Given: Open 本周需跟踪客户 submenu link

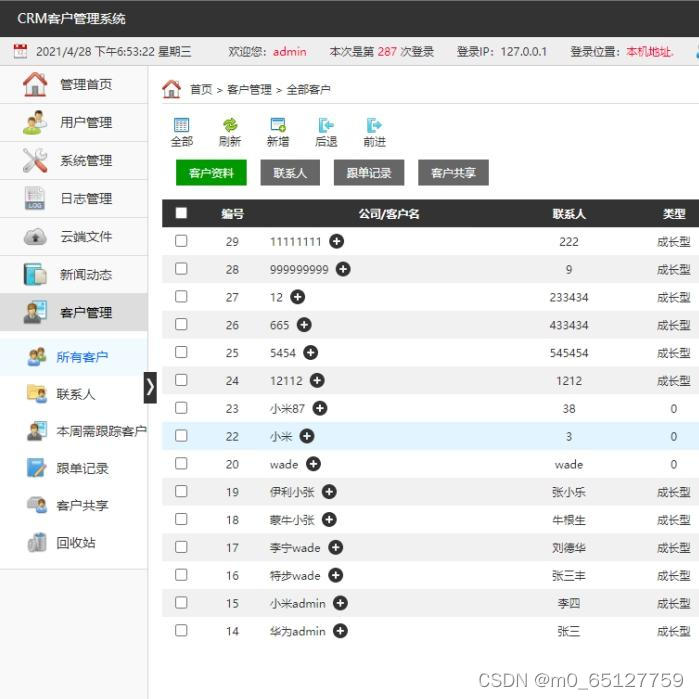Looking at the screenshot, I should coord(102,431).
